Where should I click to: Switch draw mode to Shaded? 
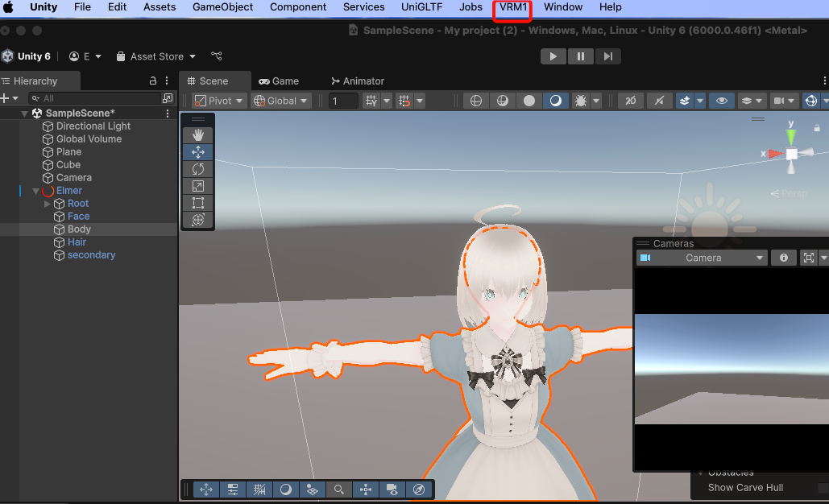[x=556, y=101]
